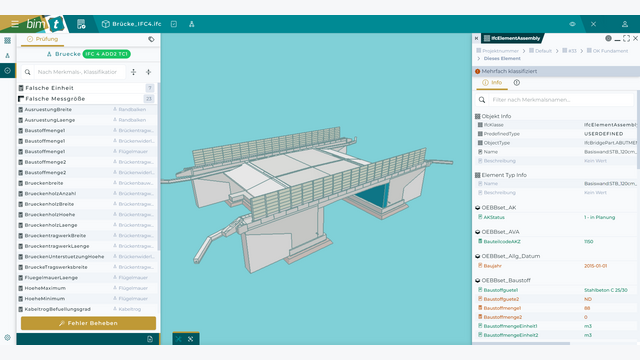
Task: Collapse the properties panel with the arrow icon
Action: pyautogui.click(x=476, y=38)
